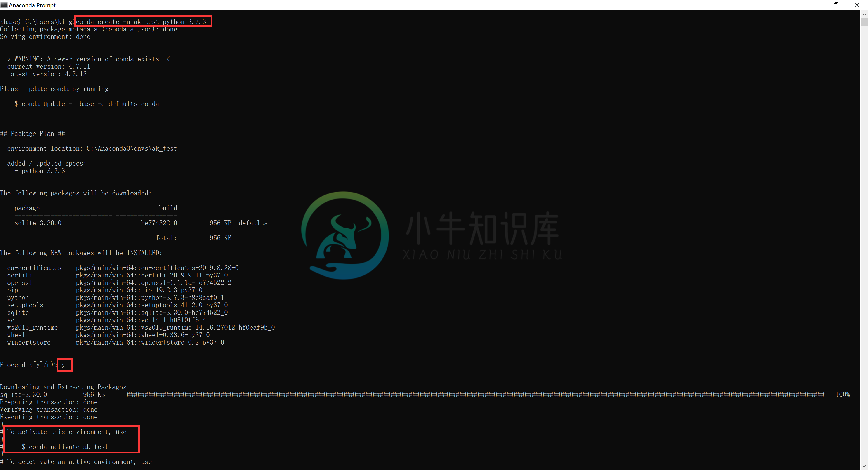Click 'current version: 4.7.11' text
The width and height of the screenshot is (868, 470).
[49, 66]
